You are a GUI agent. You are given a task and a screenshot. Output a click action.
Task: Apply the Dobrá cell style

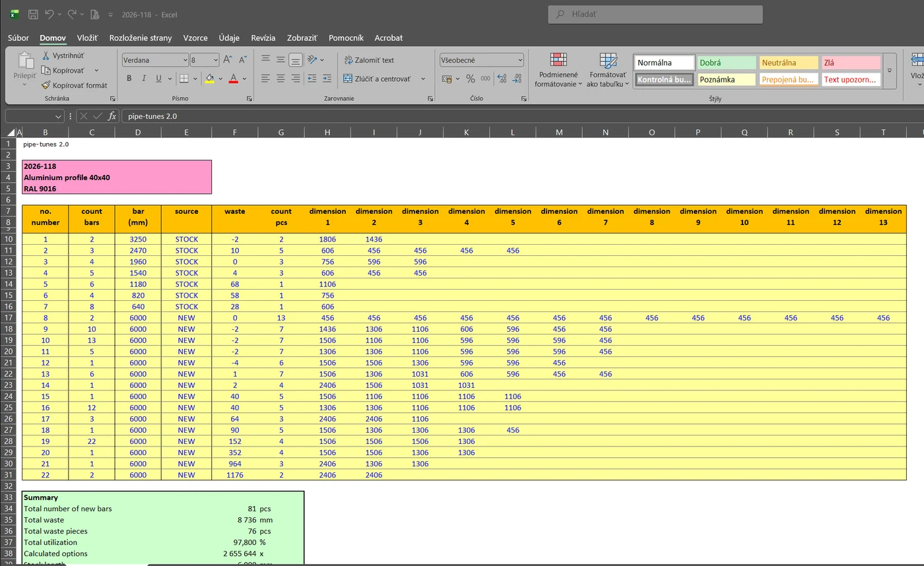[726, 63]
